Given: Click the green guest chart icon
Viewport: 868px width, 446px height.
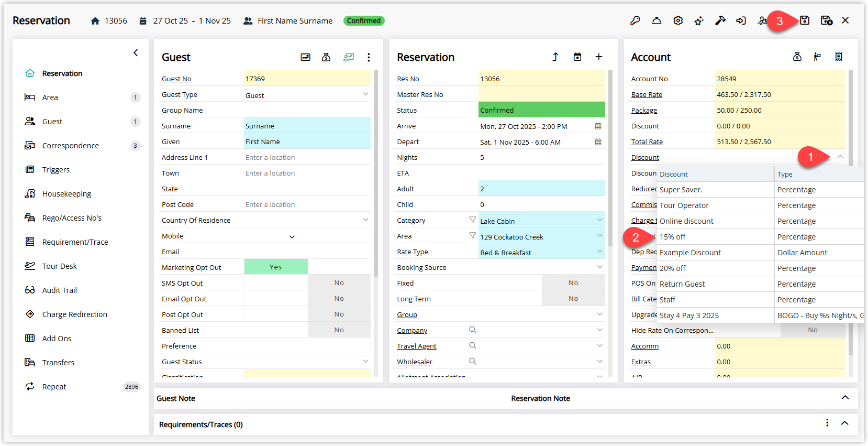Looking at the screenshot, I should (x=349, y=57).
